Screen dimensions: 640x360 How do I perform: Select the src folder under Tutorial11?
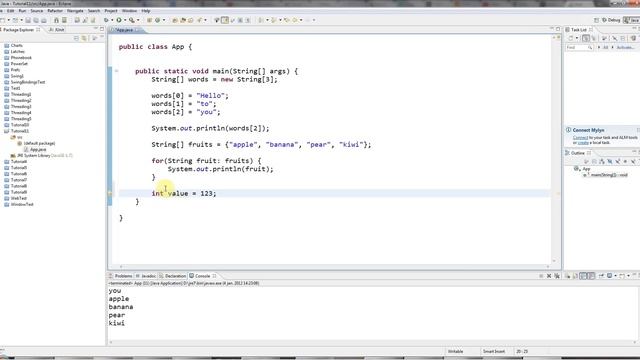(16, 137)
